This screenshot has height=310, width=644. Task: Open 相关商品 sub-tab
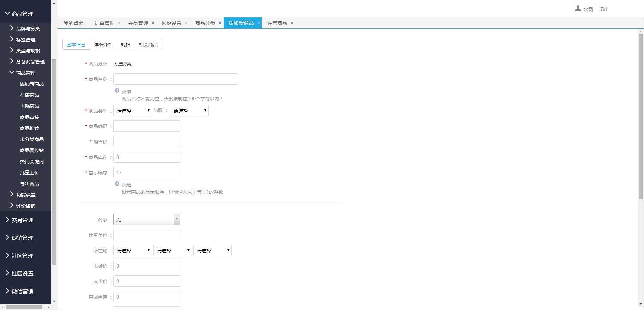click(148, 44)
